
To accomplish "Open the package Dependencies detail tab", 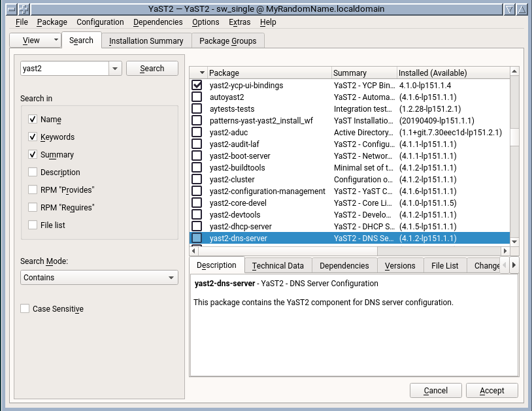I will click(x=344, y=265).
